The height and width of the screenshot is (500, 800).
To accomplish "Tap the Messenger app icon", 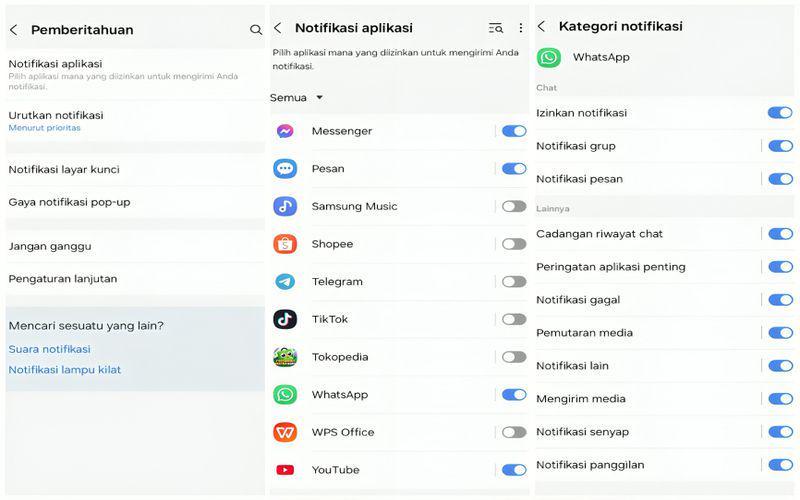I will tap(285, 131).
